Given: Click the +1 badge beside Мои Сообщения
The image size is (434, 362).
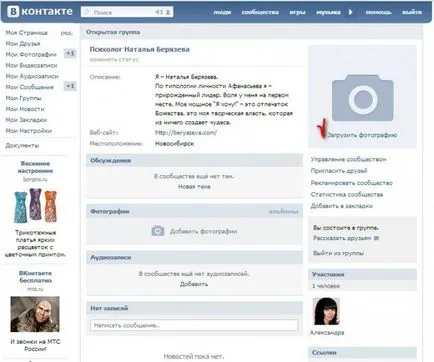Looking at the screenshot, I should pyautogui.click(x=70, y=86).
